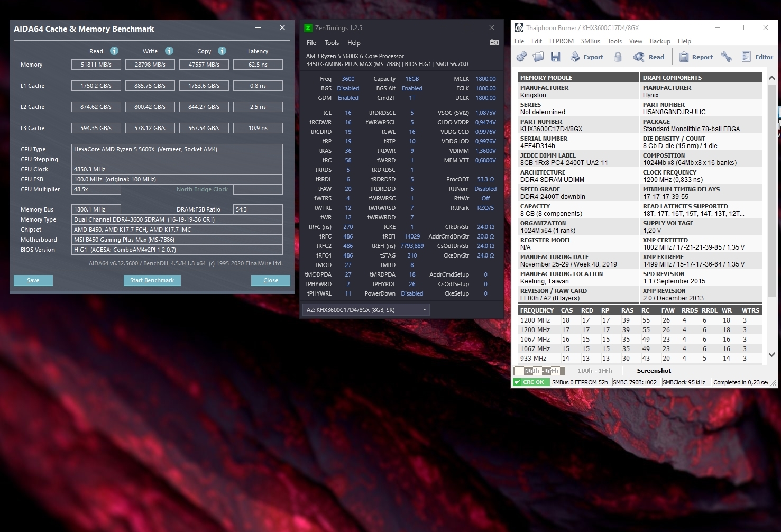This screenshot has width=781, height=532.
Task: Click the ZenTimings app icon in title bar
Action: 308,28
